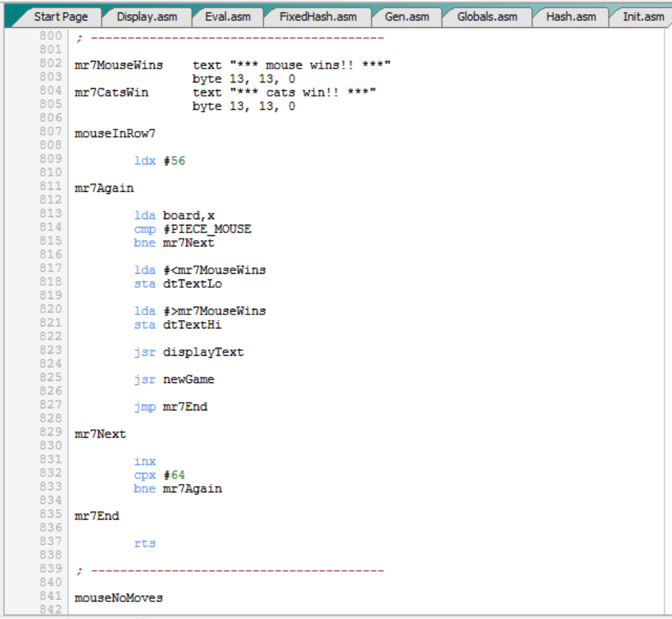Click the 'cpx #64' instruction

point(160,475)
